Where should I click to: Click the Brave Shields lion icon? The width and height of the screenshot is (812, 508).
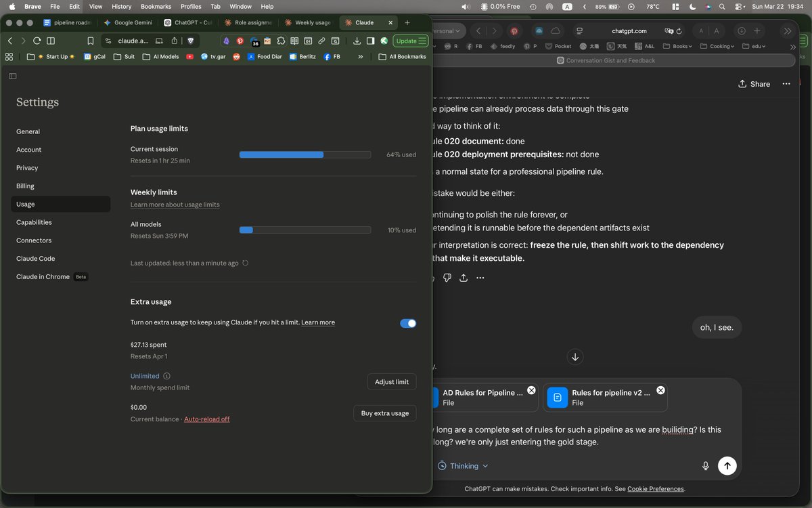[x=191, y=41]
